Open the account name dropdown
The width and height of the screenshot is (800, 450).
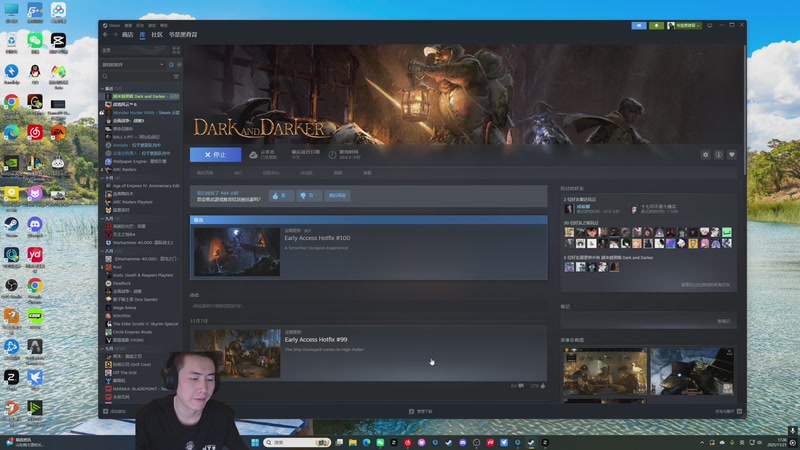[684, 26]
